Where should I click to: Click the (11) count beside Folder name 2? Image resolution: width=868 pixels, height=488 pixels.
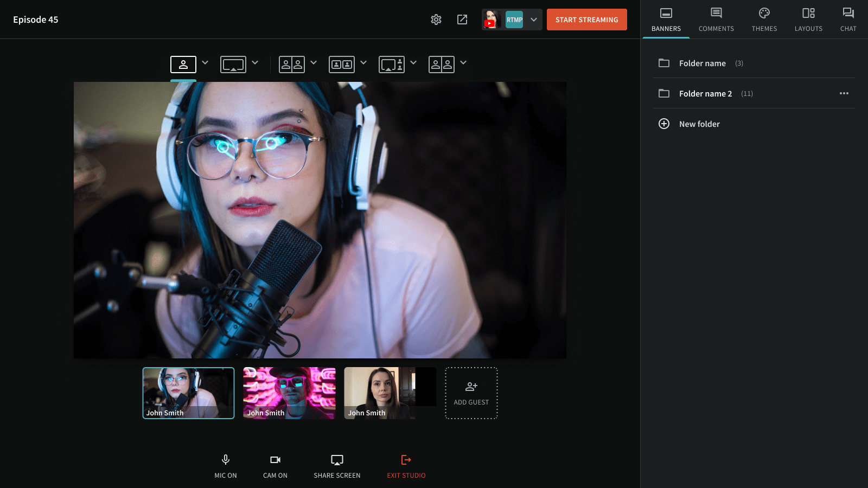point(747,94)
